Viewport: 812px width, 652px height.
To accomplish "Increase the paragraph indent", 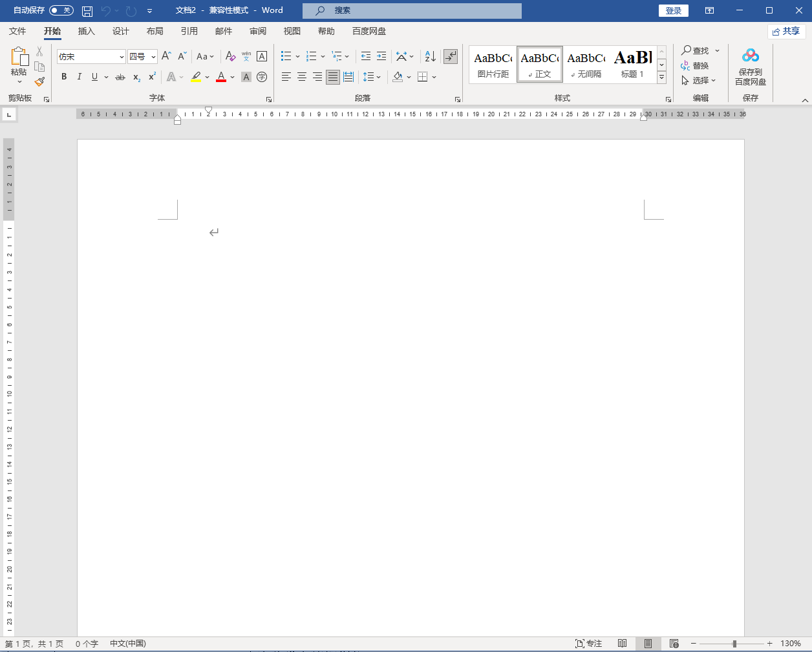I will pyautogui.click(x=381, y=57).
